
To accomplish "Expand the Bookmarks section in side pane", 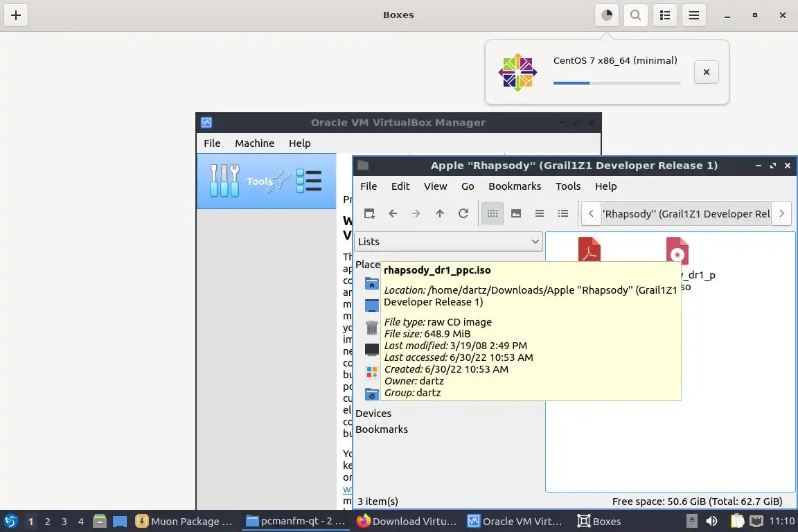I will click(382, 429).
